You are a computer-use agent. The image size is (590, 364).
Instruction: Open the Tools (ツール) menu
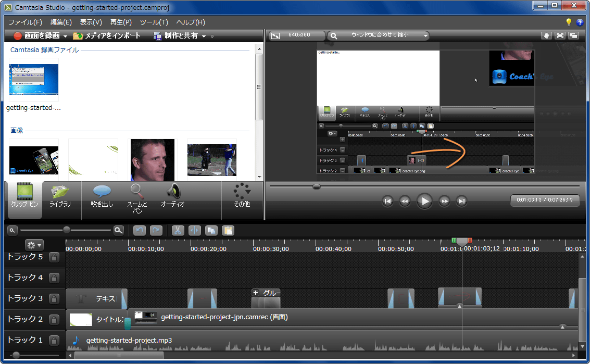coord(154,22)
